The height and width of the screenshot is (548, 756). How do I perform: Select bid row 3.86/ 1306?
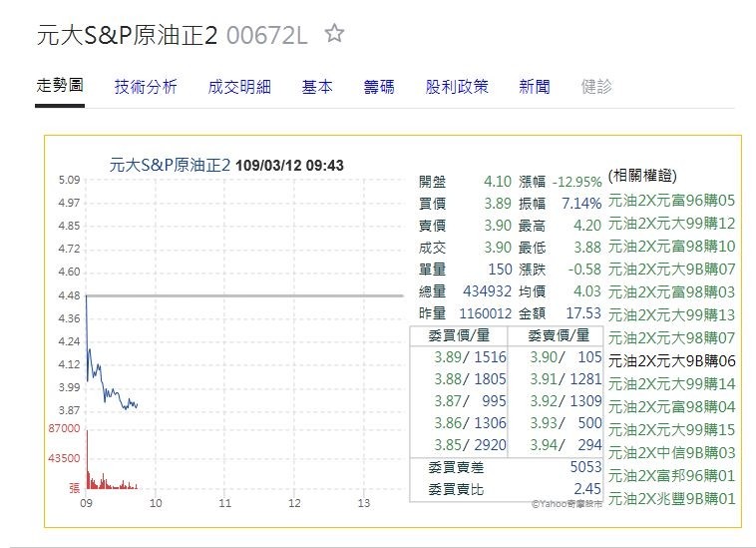[470, 423]
